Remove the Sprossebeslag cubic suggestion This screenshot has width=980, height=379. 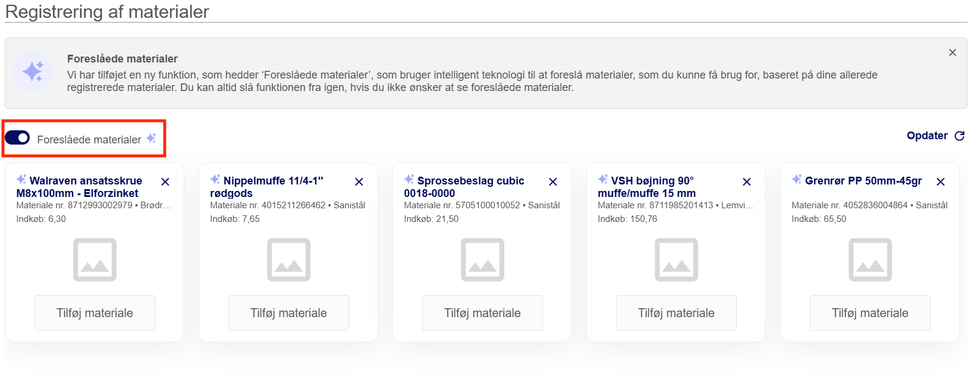coord(553,182)
